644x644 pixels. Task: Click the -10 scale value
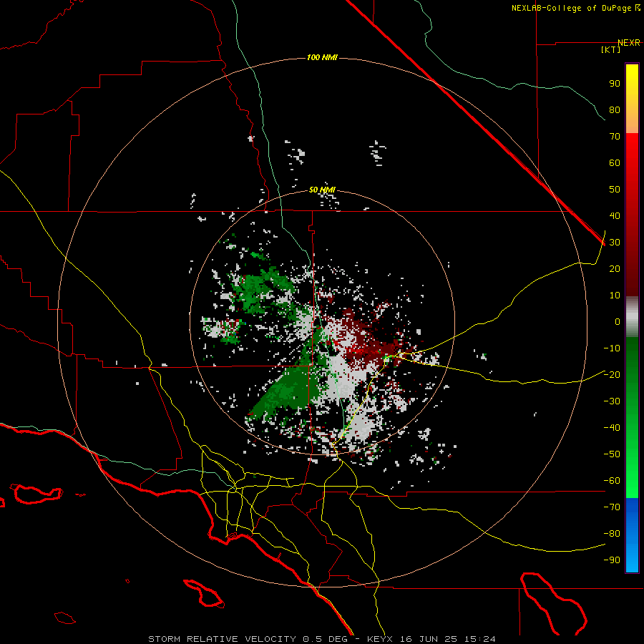click(x=612, y=348)
